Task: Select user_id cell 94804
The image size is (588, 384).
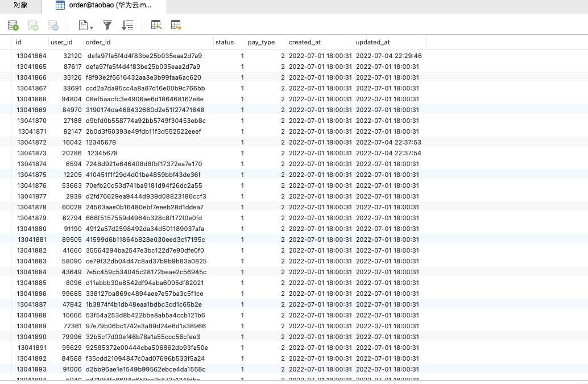Action: 72,99
